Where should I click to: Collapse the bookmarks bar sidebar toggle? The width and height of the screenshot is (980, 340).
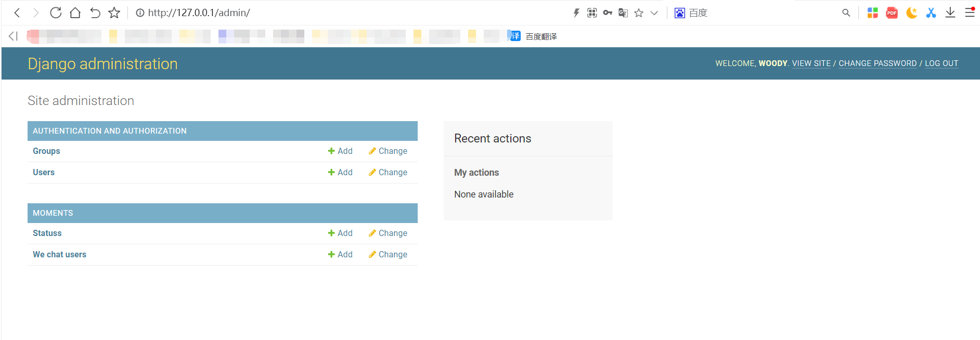pyautogui.click(x=14, y=36)
